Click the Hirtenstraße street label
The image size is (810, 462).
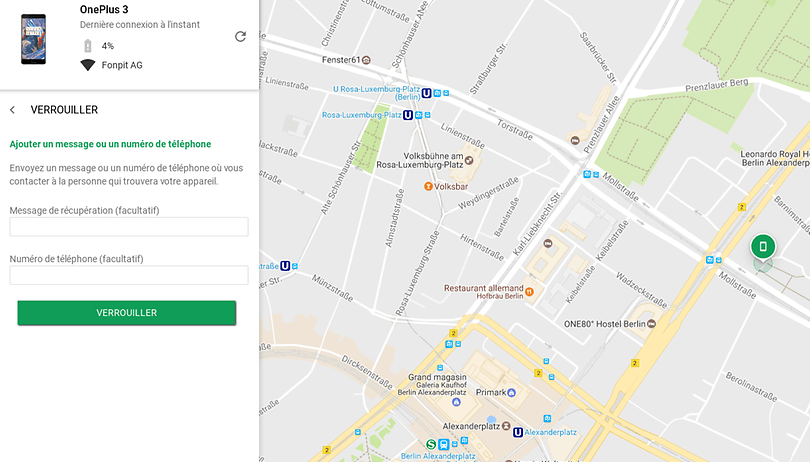(482, 247)
